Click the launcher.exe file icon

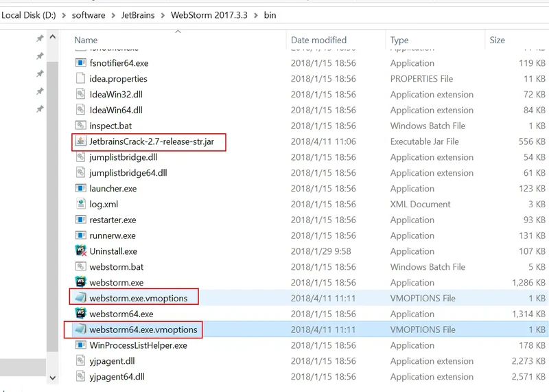80,188
